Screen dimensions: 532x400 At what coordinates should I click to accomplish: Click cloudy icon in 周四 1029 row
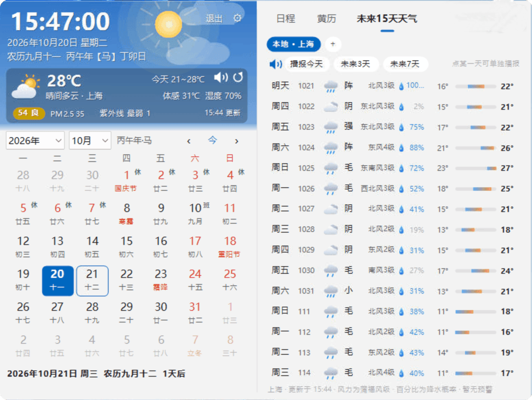[331, 250]
